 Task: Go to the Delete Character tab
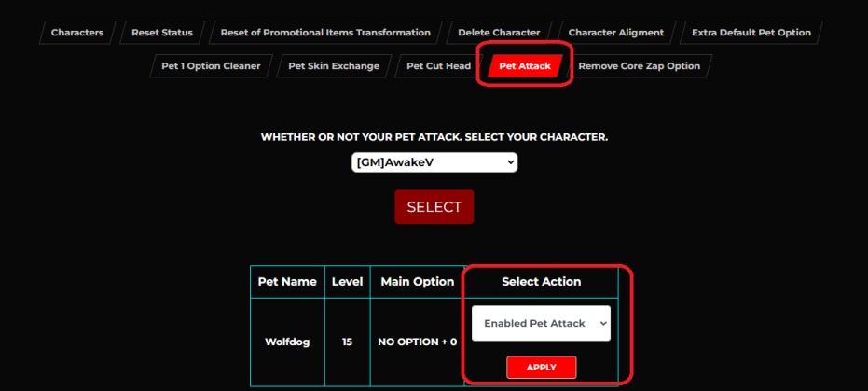pyautogui.click(x=499, y=32)
